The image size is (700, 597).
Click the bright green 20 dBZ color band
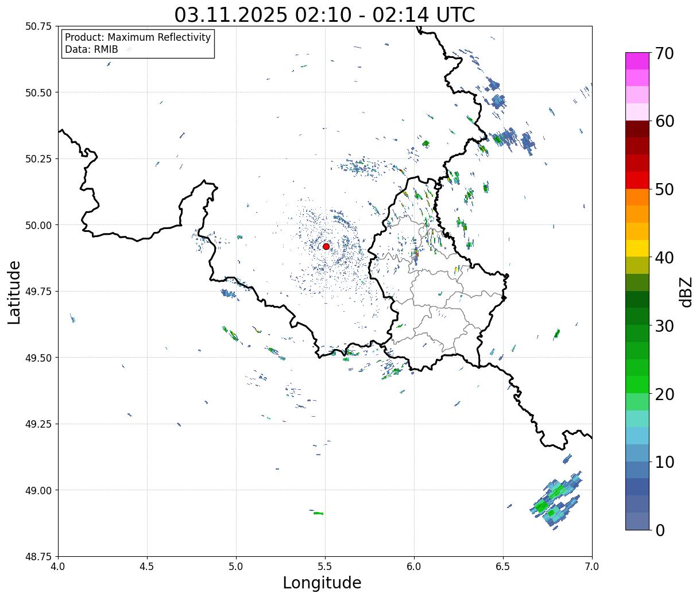coord(637,385)
